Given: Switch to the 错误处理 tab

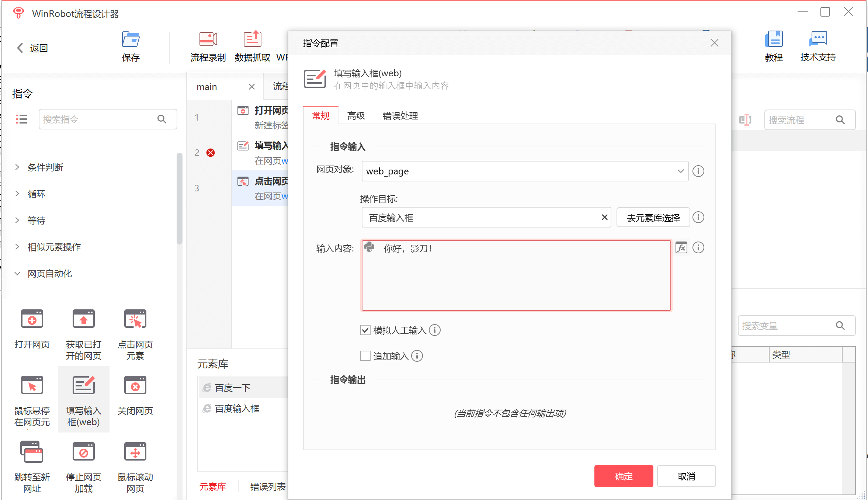Looking at the screenshot, I should coord(400,116).
